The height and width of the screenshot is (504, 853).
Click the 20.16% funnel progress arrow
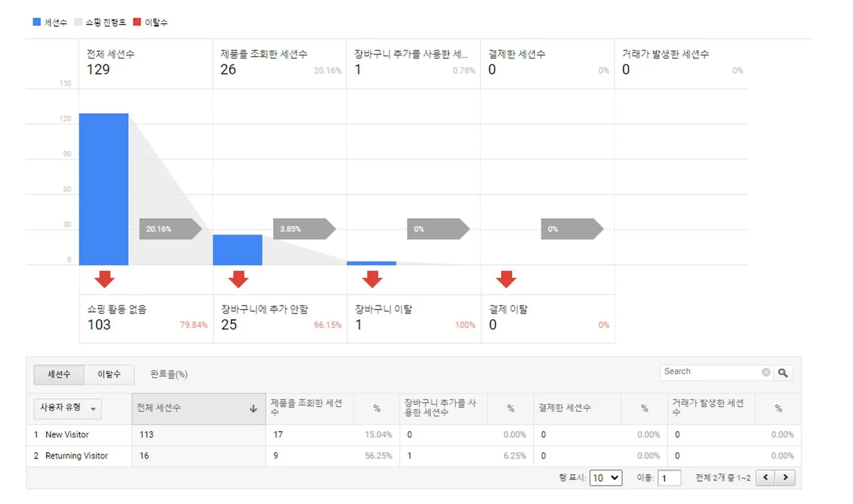click(171, 229)
